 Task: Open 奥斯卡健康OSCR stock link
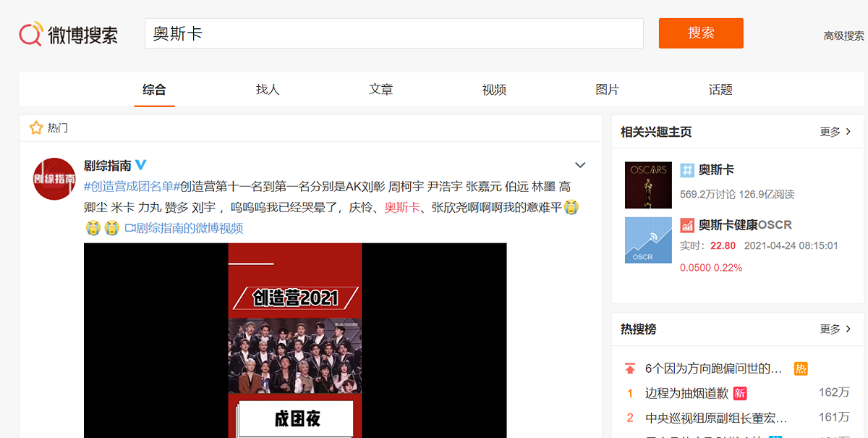(745, 225)
